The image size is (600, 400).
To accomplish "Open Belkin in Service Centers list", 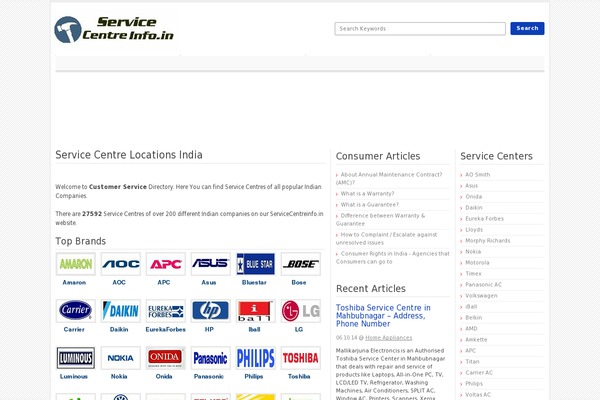I will (474, 318).
